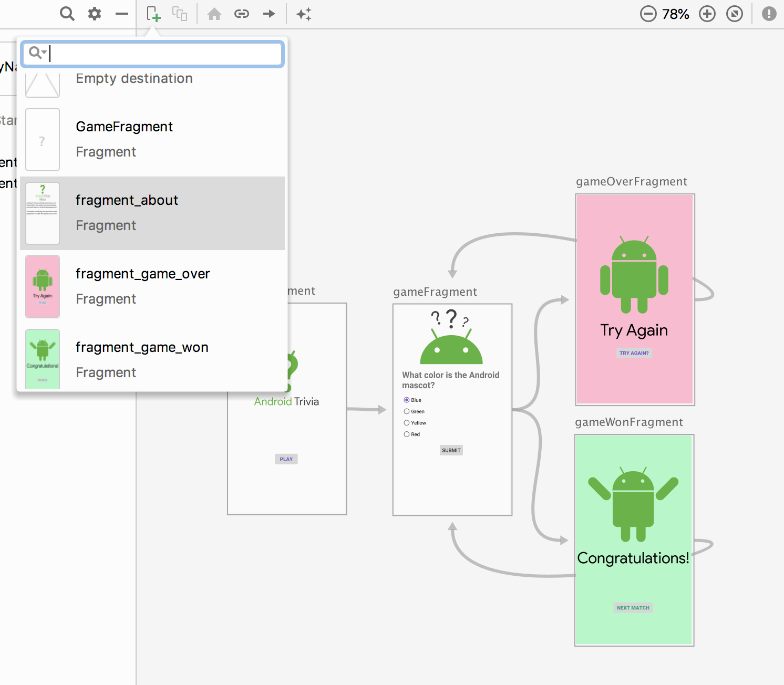Select the Yellow radio option
This screenshot has width=784, height=685.
[x=407, y=423]
